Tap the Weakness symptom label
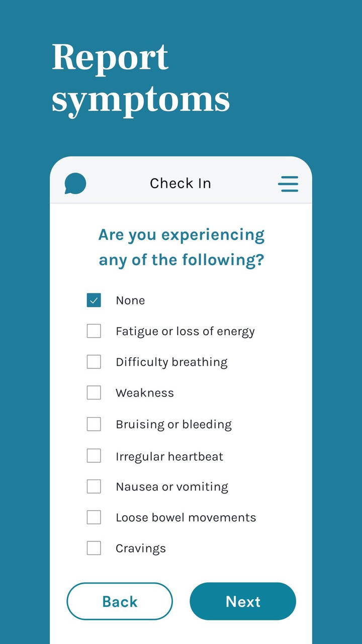This screenshot has height=644, width=362. pos(145,393)
